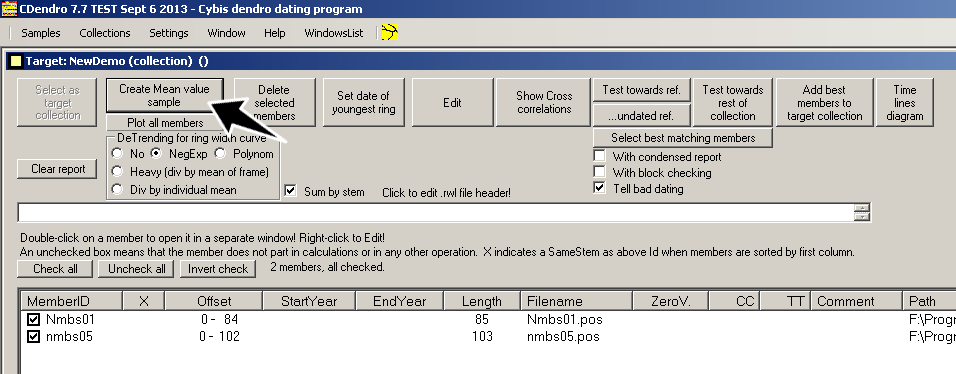Viewport: 956px width, 374px height.
Task: Select the No detrending radio button
Action: click(x=118, y=154)
